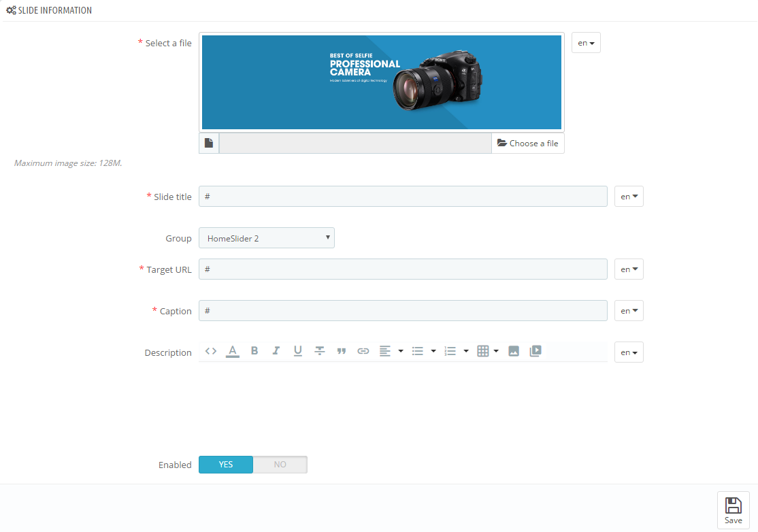Click the Choose a file button
The height and width of the screenshot is (532, 758).
coord(528,143)
